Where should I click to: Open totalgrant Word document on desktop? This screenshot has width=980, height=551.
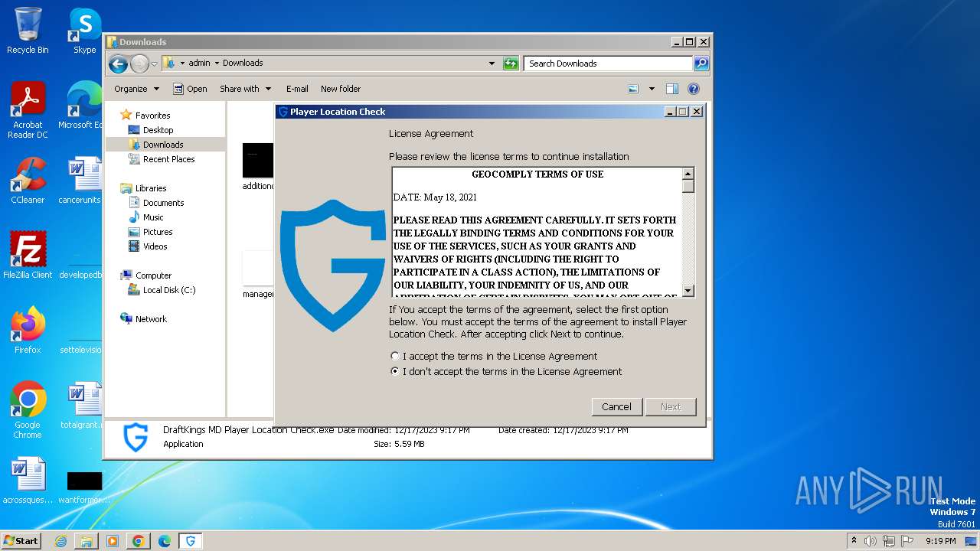pos(80,406)
